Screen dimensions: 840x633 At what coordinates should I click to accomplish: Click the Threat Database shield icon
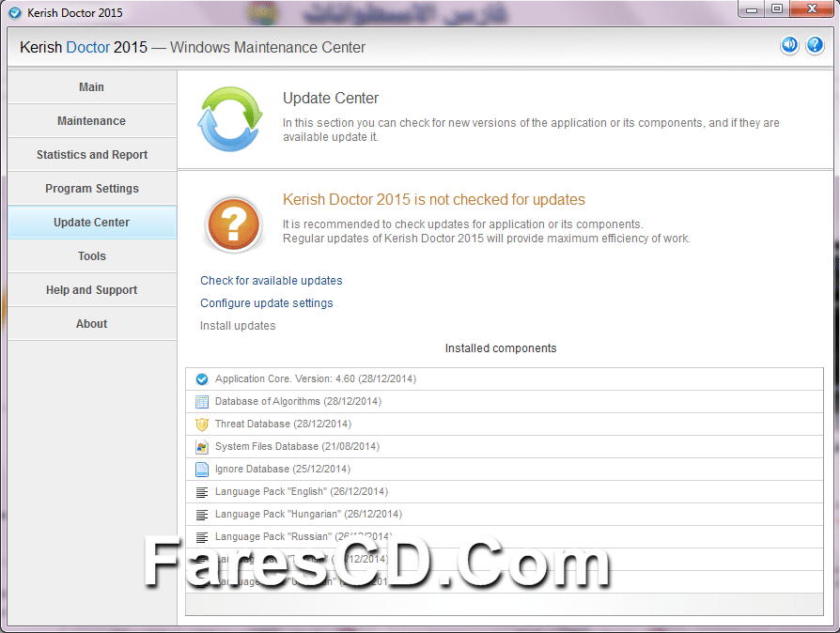click(202, 425)
